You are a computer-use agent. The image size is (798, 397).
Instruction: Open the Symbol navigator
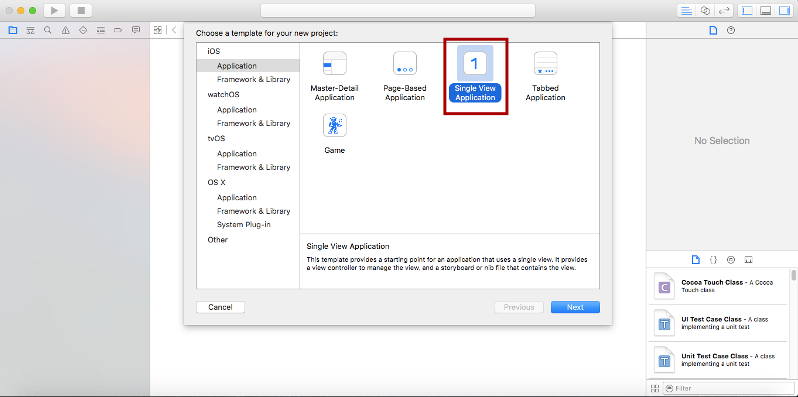coord(31,30)
